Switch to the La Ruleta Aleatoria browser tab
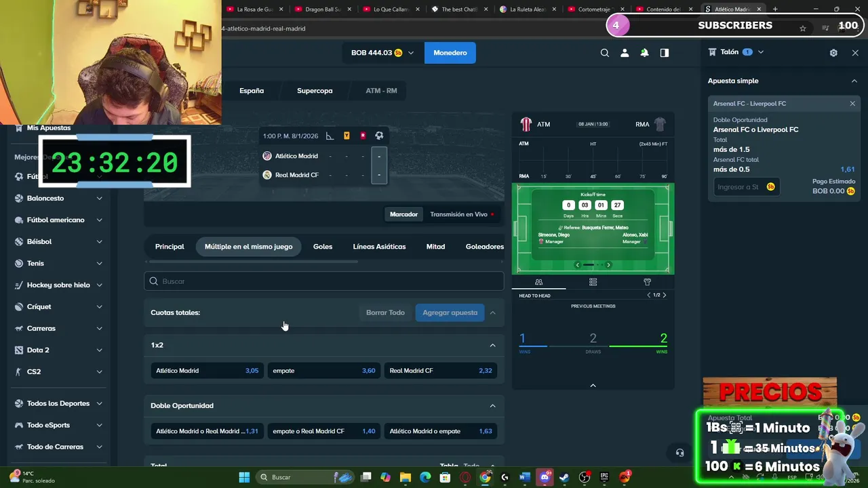The height and width of the screenshot is (488, 868). coord(527,9)
